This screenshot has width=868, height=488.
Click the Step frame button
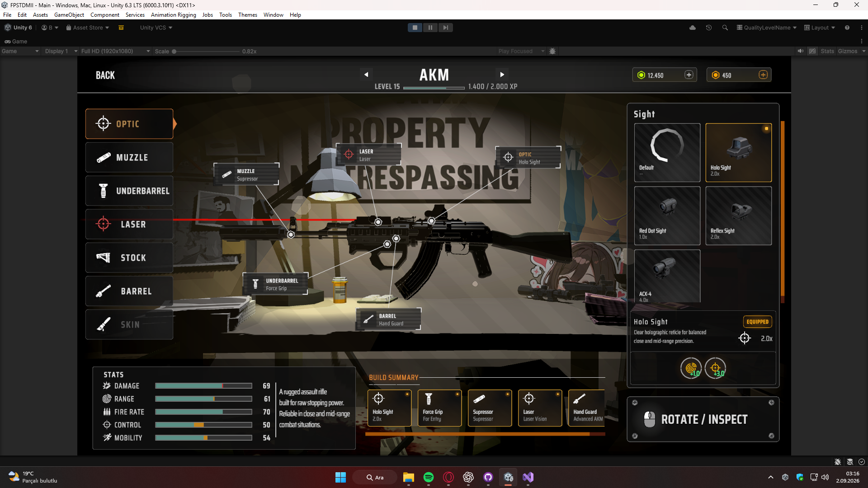(445, 28)
